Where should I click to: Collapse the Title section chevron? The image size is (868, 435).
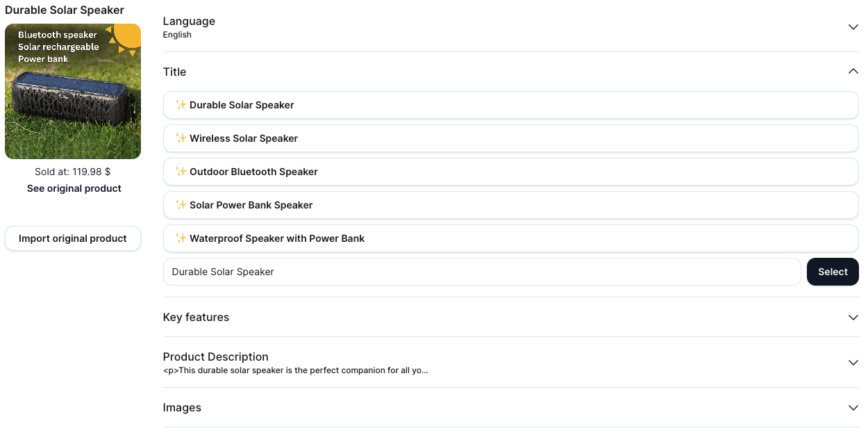click(x=853, y=72)
